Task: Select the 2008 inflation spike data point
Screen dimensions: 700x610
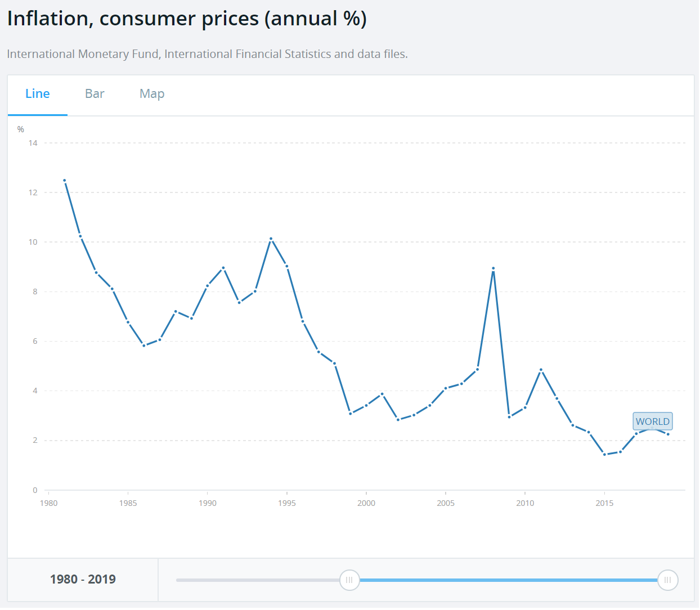Action: click(x=493, y=267)
